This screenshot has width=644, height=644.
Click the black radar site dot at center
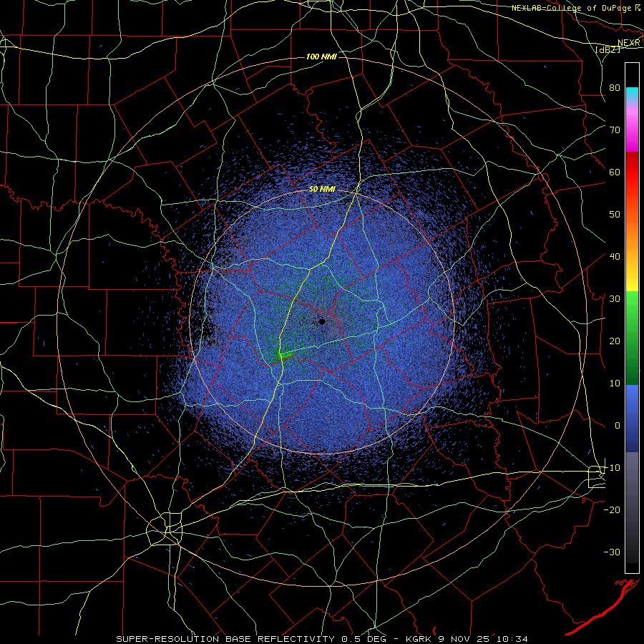click(322, 321)
